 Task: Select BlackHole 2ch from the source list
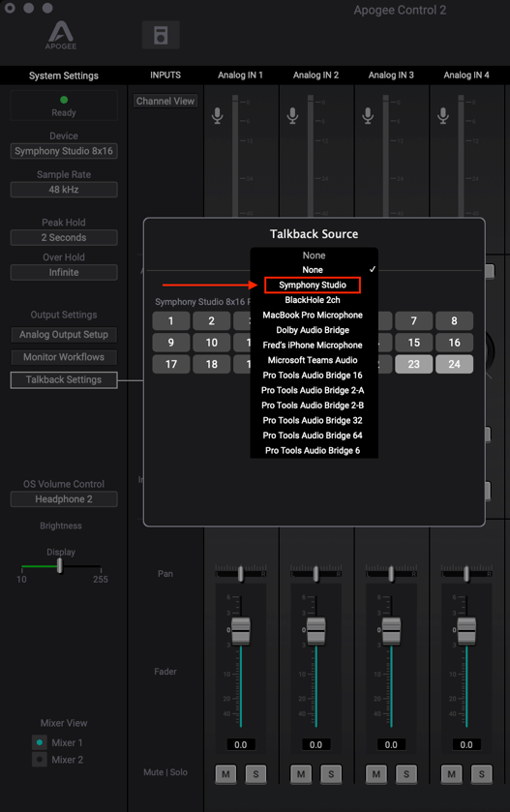[314, 300]
